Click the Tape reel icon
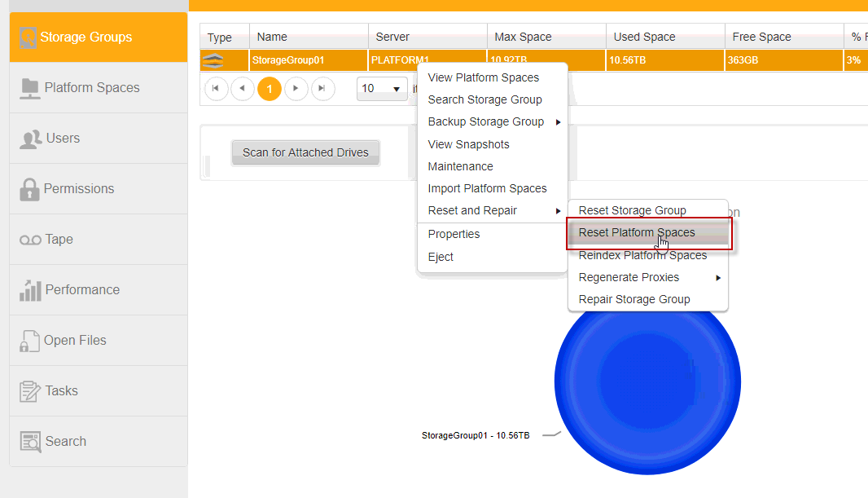The height and width of the screenshot is (498, 868). click(30, 240)
